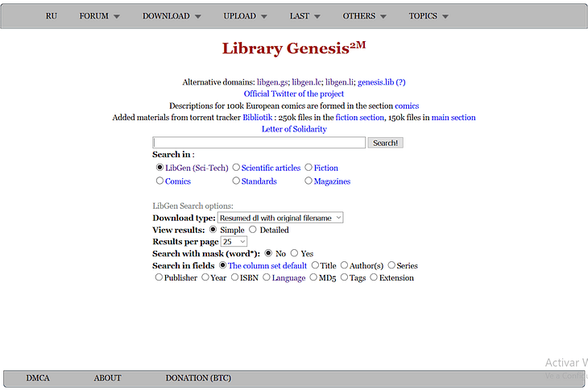This screenshot has height=391, width=588.
Task: Select The column set default field
Action: click(x=223, y=265)
